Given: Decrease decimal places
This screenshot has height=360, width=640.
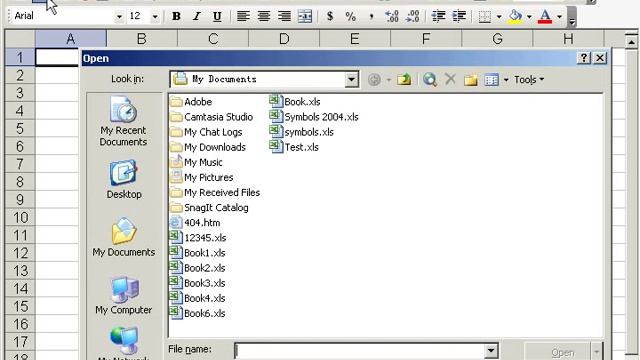Looking at the screenshot, I should coord(413,16).
